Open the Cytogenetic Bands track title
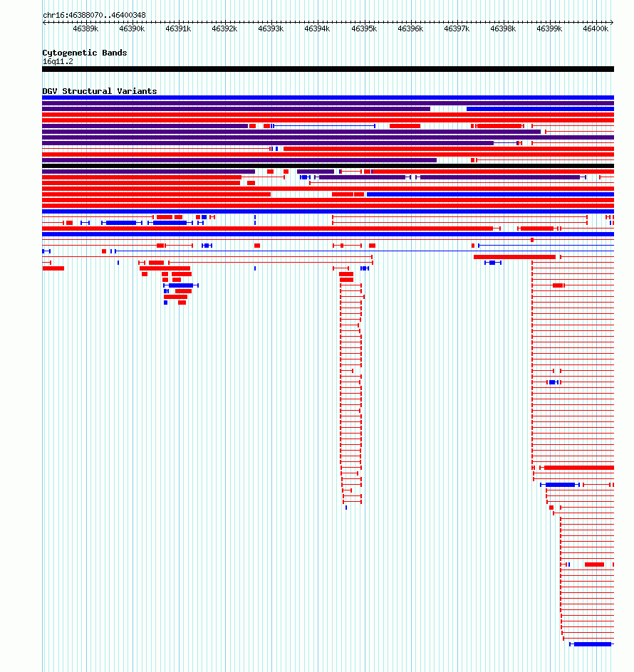 point(85,53)
